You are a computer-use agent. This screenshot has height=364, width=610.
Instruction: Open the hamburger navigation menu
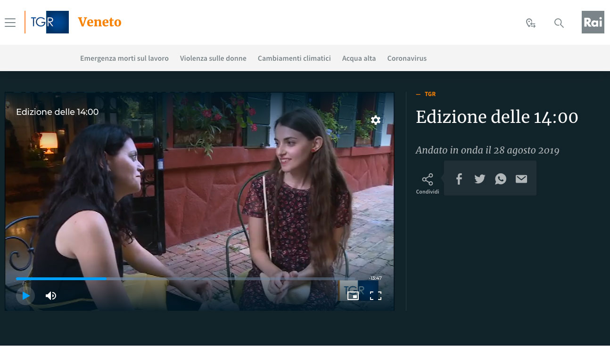(10, 23)
